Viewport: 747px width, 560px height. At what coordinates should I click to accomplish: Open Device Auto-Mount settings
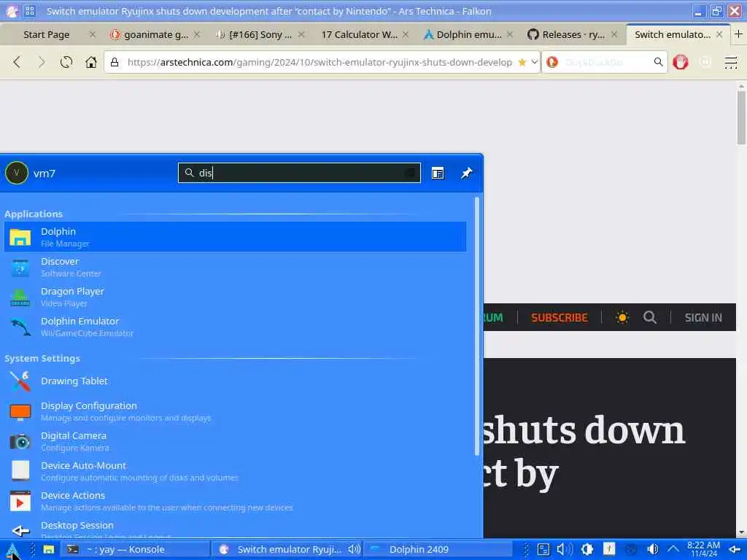coord(235,471)
